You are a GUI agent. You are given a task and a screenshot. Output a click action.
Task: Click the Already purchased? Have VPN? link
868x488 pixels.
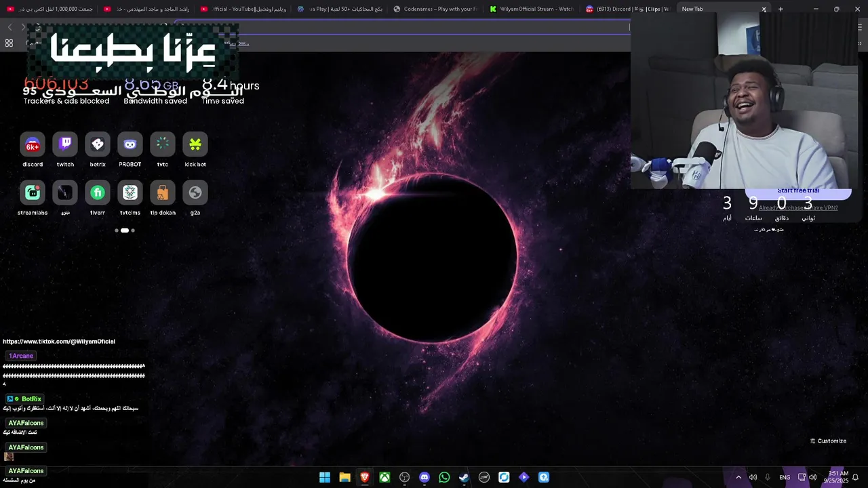coord(798,208)
